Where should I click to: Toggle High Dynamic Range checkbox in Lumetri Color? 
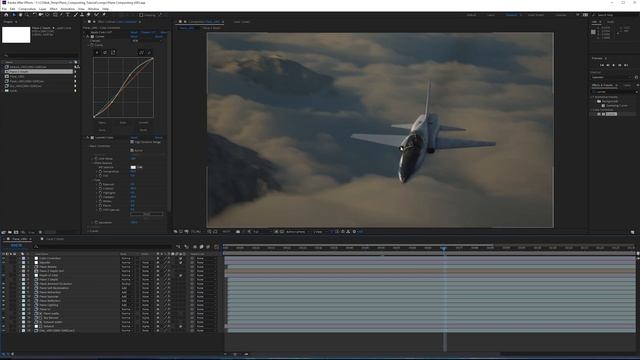coord(132,142)
